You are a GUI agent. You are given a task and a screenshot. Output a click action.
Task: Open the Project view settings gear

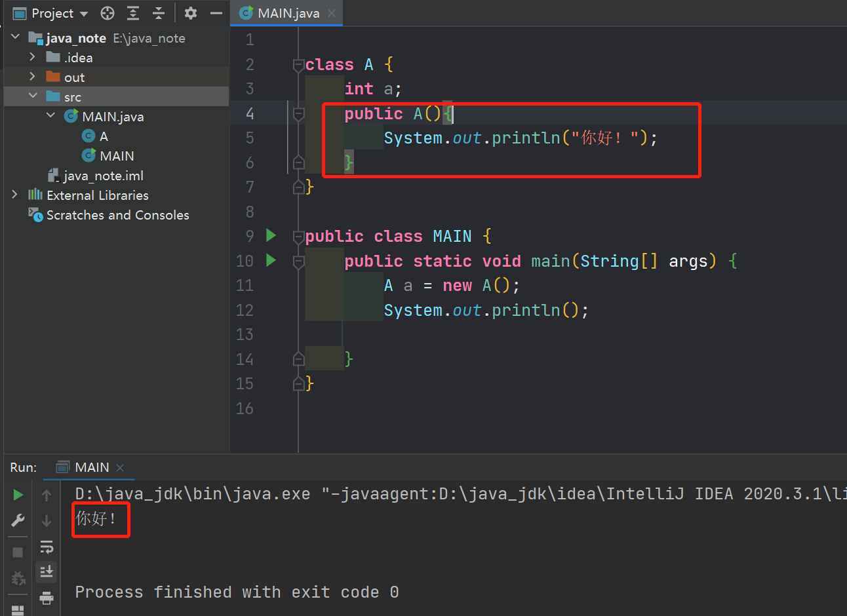(x=190, y=12)
